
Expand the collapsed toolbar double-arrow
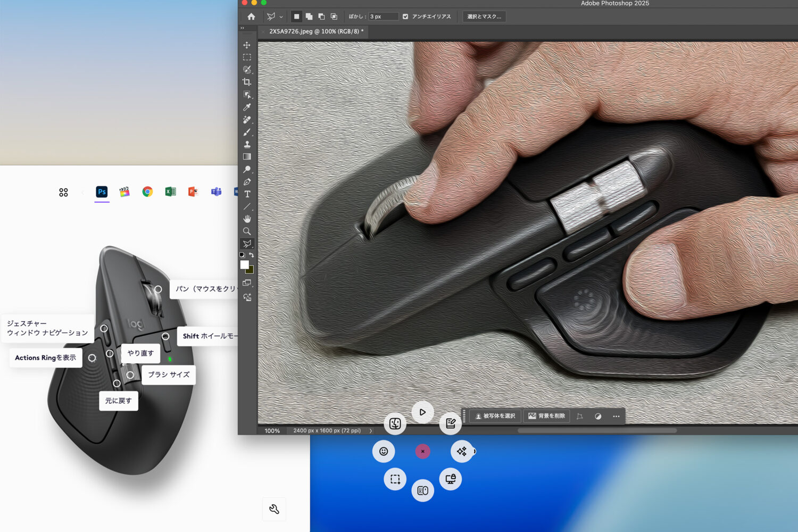pos(243,28)
